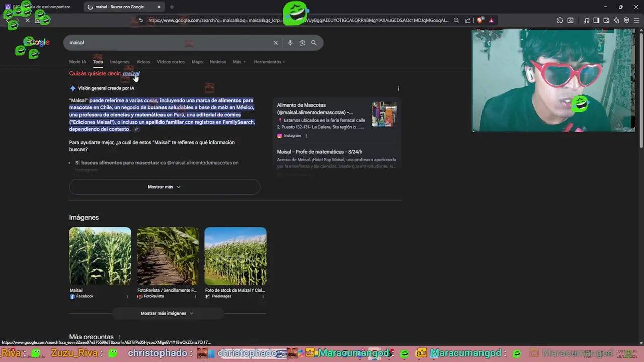This screenshot has height=362, width=644.
Task: Expand Mostrar más imágenes button
Action: 167,313
